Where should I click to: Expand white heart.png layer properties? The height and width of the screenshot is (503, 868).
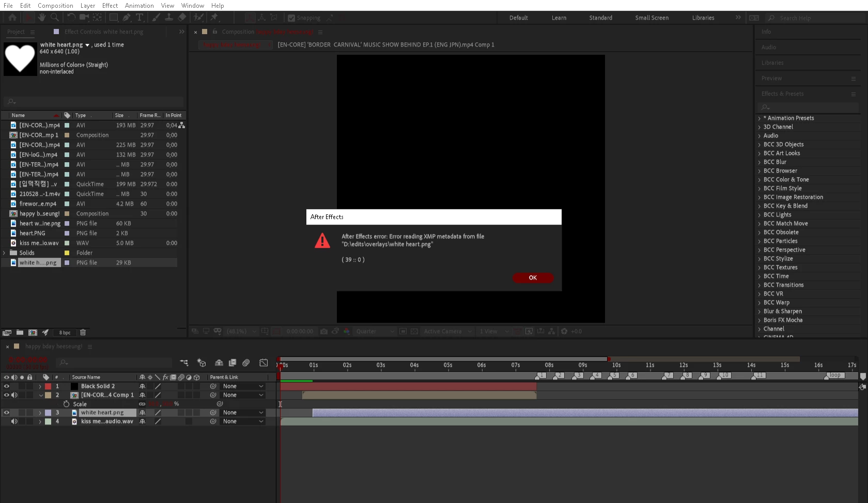click(40, 413)
